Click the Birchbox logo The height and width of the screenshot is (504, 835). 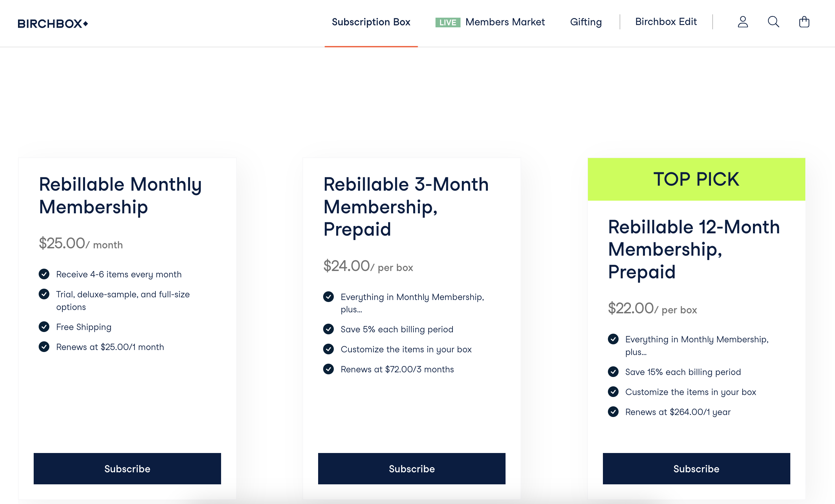coord(53,24)
